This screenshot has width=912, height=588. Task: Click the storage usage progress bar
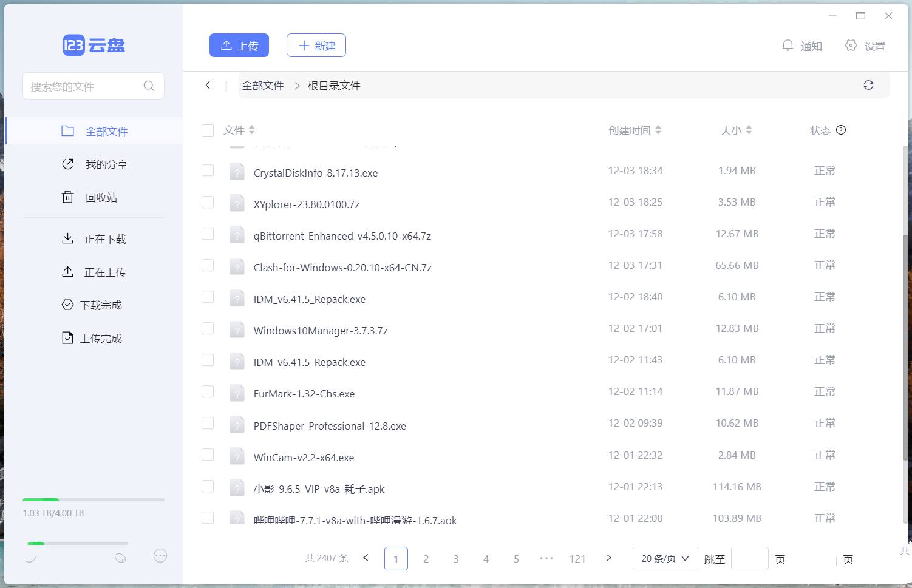[x=94, y=499]
